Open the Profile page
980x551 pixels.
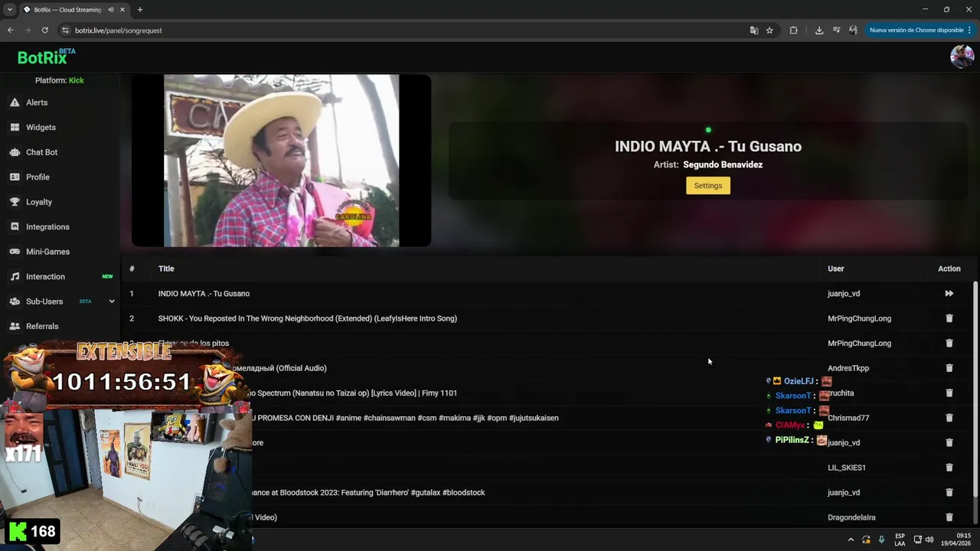(38, 177)
